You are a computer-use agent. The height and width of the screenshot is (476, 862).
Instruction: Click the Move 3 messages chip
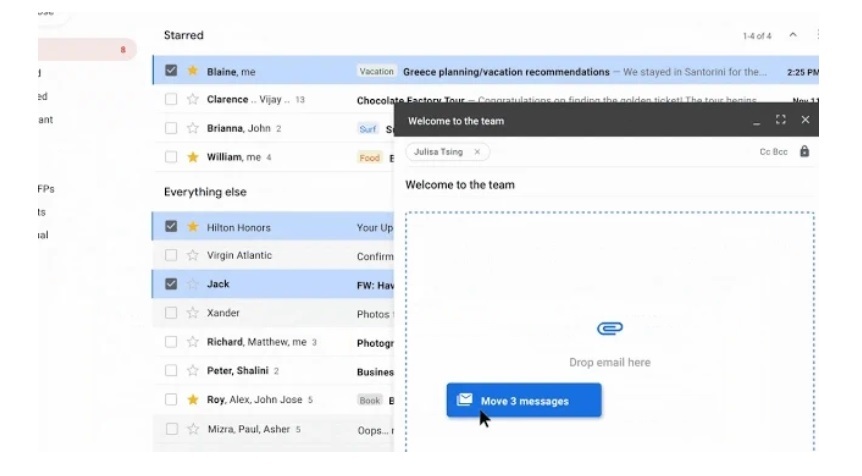click(523, 401)
